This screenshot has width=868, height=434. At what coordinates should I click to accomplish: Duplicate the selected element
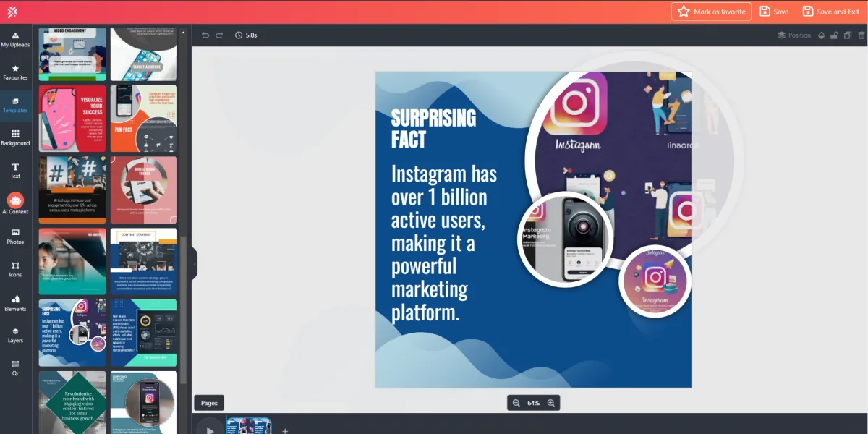(848, 35)
